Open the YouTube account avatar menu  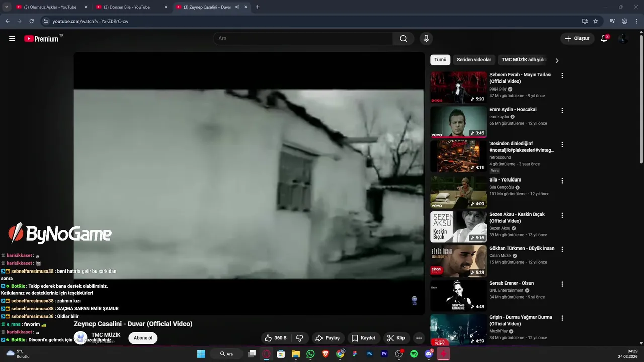point(623,39)
